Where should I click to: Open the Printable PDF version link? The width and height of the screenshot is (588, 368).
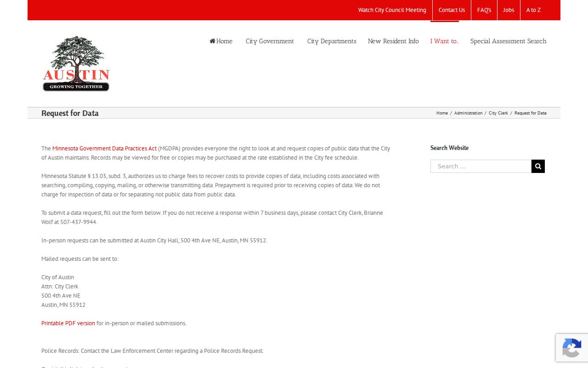68,323
